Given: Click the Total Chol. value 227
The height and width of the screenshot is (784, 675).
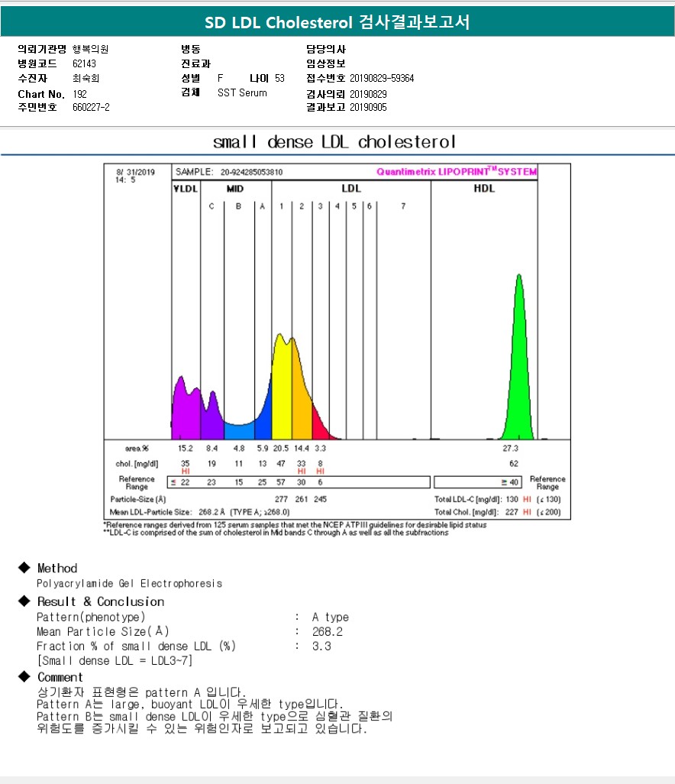Looking at the screenshot, I should [510, 512].
